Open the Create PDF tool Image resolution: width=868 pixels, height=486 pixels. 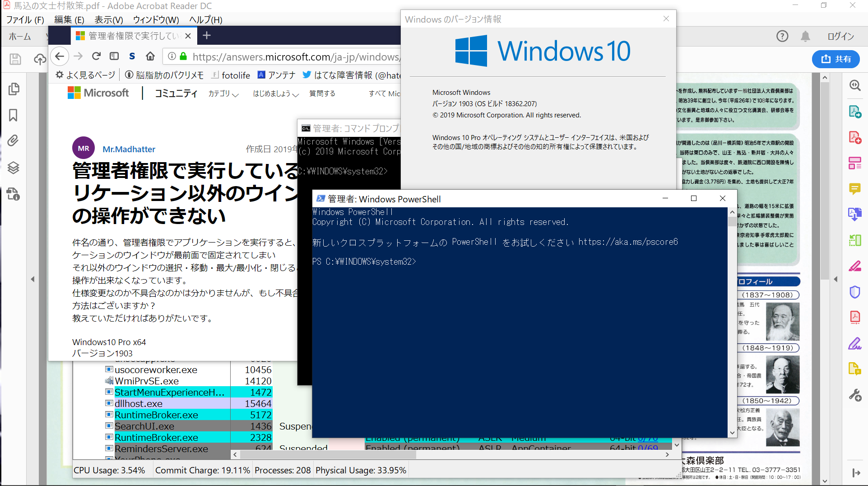(855, 137)
